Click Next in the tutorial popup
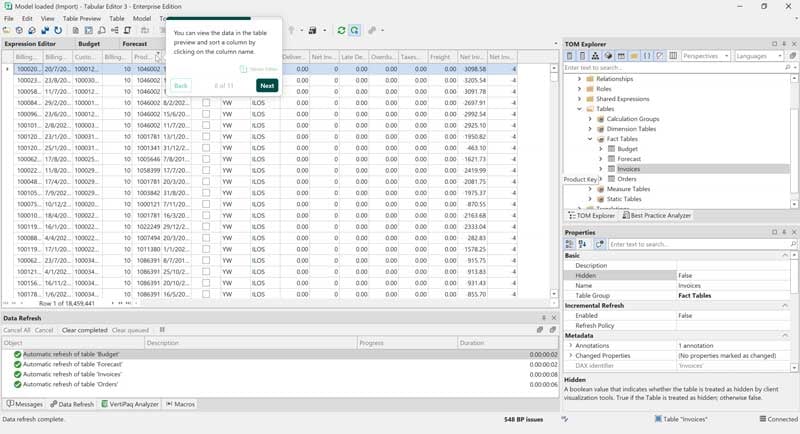800x434 pixels. click(x=267, y=86)
